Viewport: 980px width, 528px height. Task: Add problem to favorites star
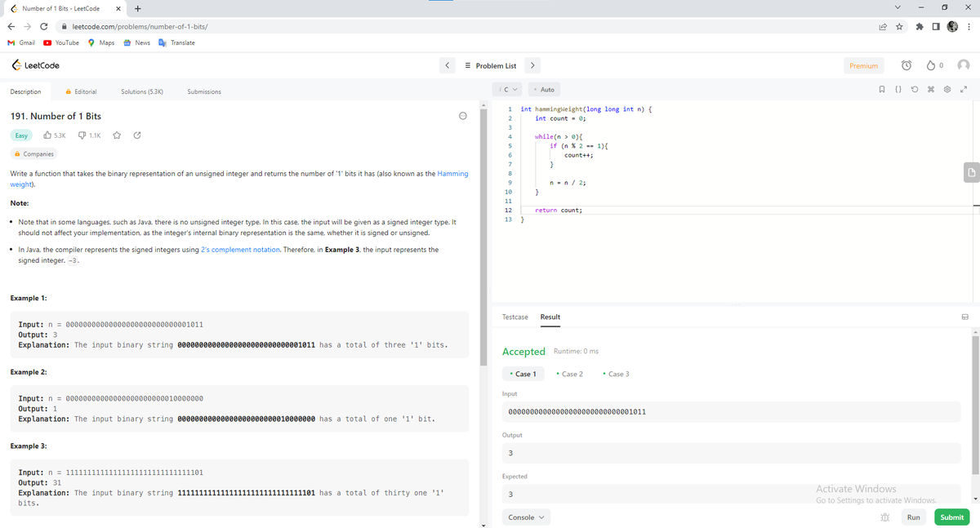tap(117, 135)
